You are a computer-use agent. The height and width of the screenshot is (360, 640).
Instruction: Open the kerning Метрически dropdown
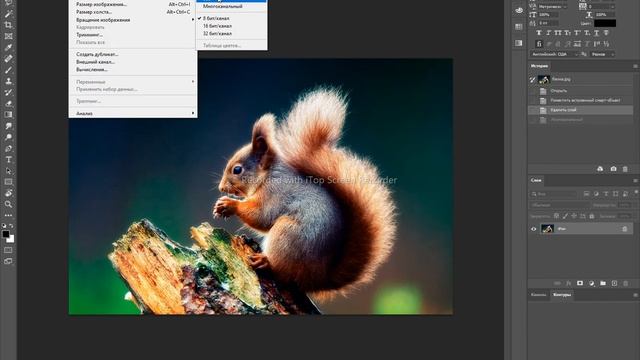[553, 7]
